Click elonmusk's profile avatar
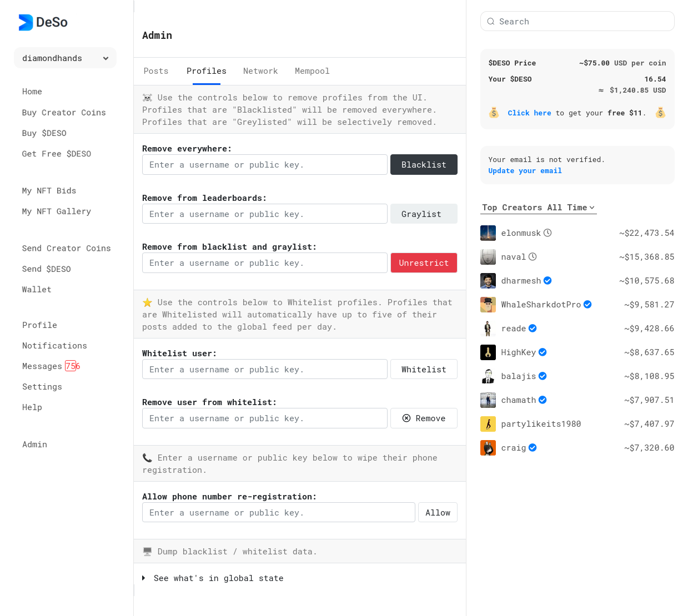This screenshot has height=616, width=693. point(488,233)
